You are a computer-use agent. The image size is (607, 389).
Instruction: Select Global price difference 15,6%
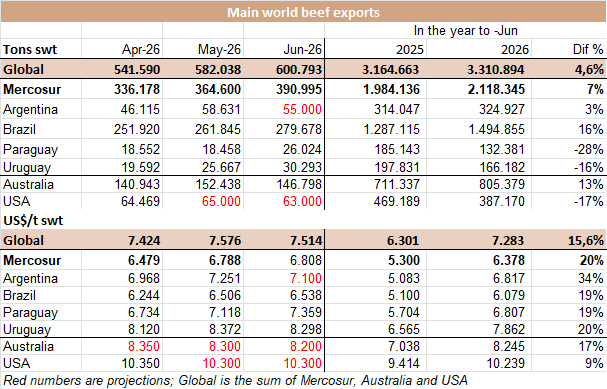pyautogui.click(x=586, y=241)
